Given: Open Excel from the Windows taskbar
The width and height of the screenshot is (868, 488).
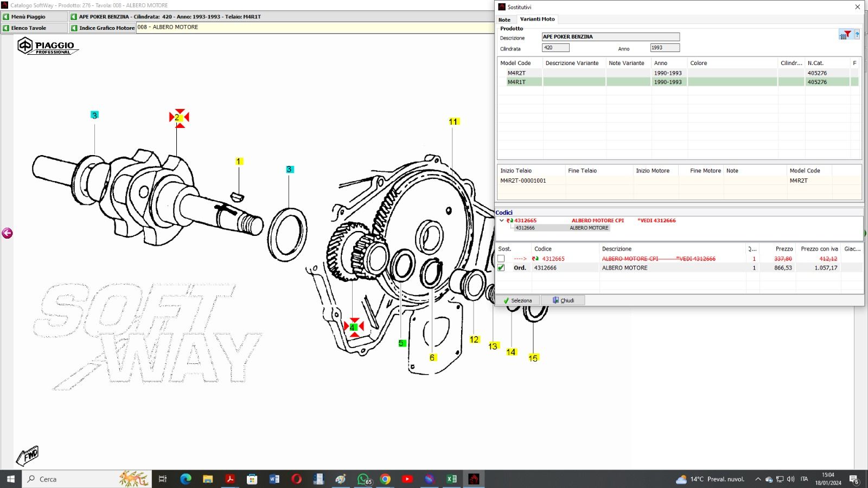Looking at the screenshot, I should [x=451, y=479].
